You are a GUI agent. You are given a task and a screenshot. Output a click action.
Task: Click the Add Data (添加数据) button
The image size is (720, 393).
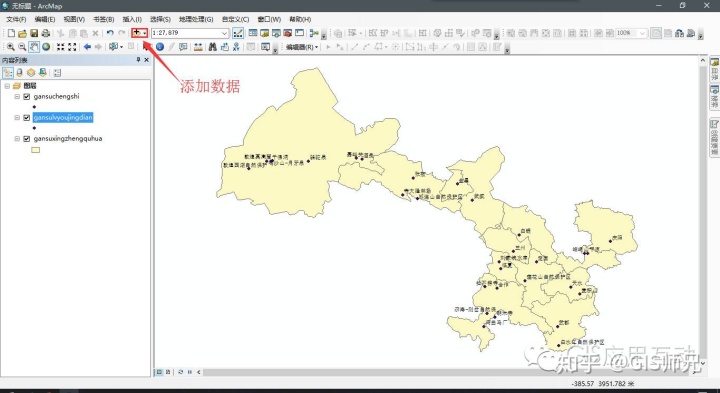click(137, 33)
